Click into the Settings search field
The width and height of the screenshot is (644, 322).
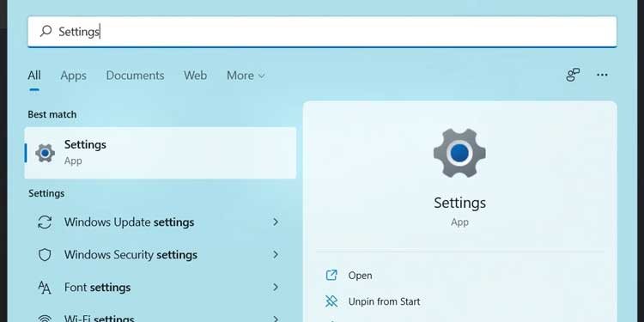(x=322, y=32)
